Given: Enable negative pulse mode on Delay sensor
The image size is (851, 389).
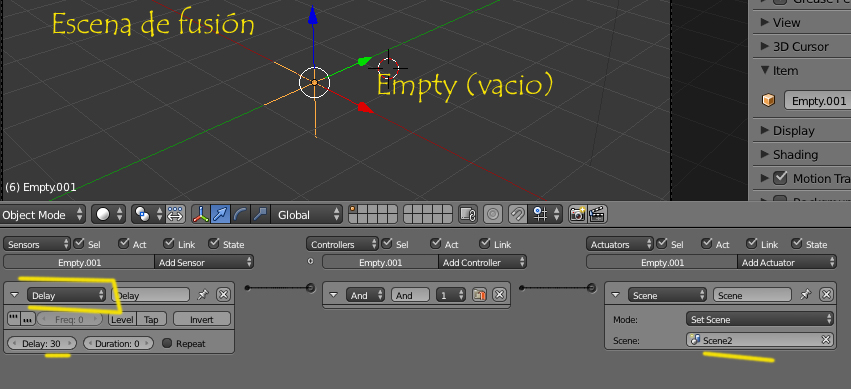Looking at the screenshot, I should coord(27,319).
